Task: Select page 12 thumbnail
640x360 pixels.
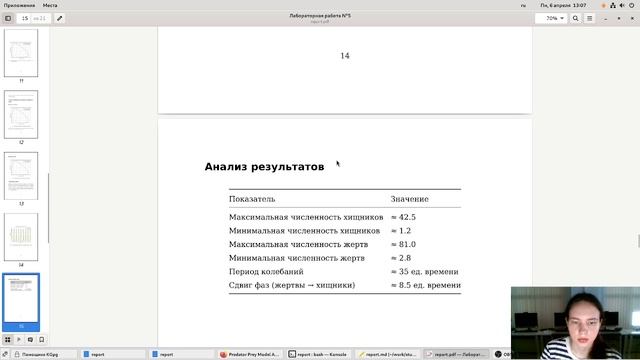Action: pos(21,114)
